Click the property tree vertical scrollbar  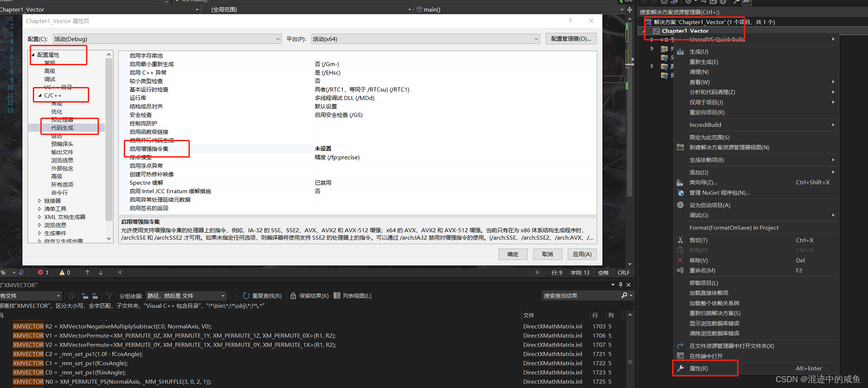pyautogui.click(x=109, y=146)
